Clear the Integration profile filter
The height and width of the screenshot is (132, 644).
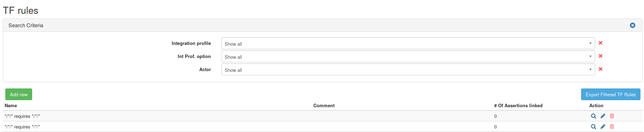601,43
